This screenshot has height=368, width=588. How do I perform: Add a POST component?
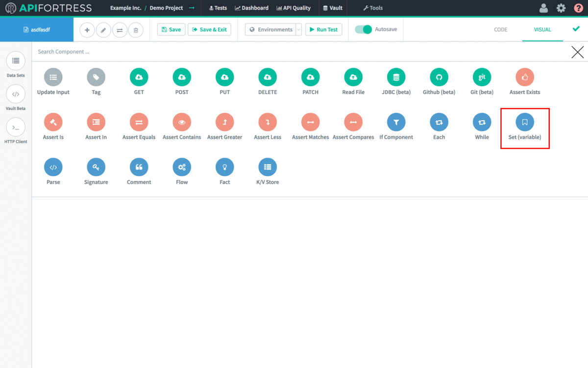click(182, 77)
